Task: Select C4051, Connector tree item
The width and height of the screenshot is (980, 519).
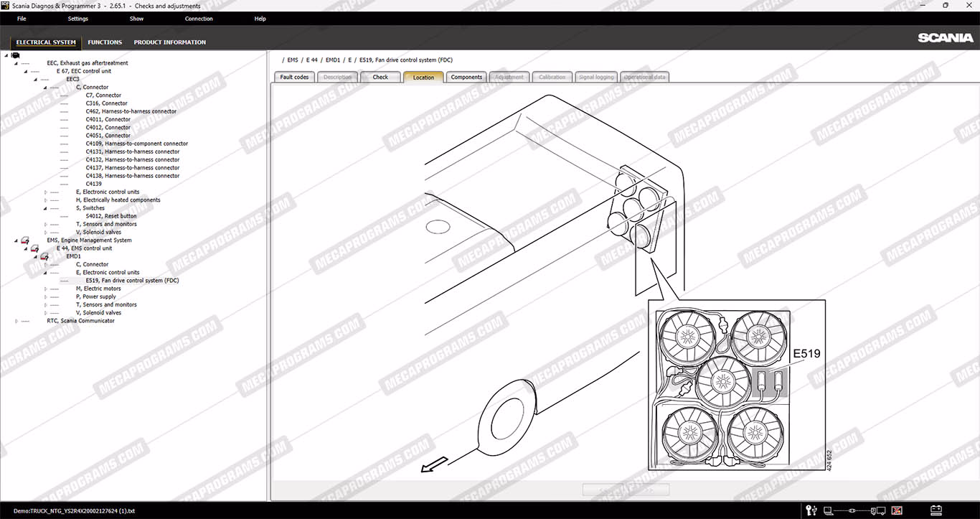Action: tap(108, 136)
